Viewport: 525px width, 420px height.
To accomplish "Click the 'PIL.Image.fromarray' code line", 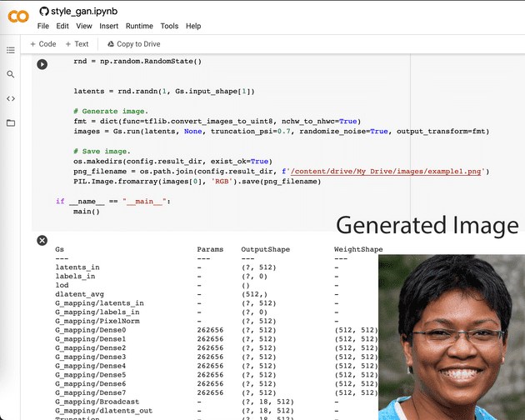I will [197, 182].
